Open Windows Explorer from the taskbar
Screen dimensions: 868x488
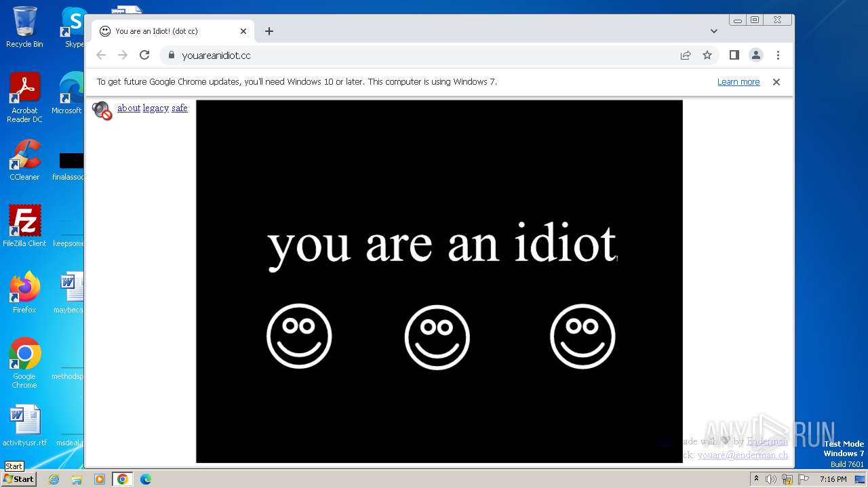pyautogui.click(x=77, y=479)
